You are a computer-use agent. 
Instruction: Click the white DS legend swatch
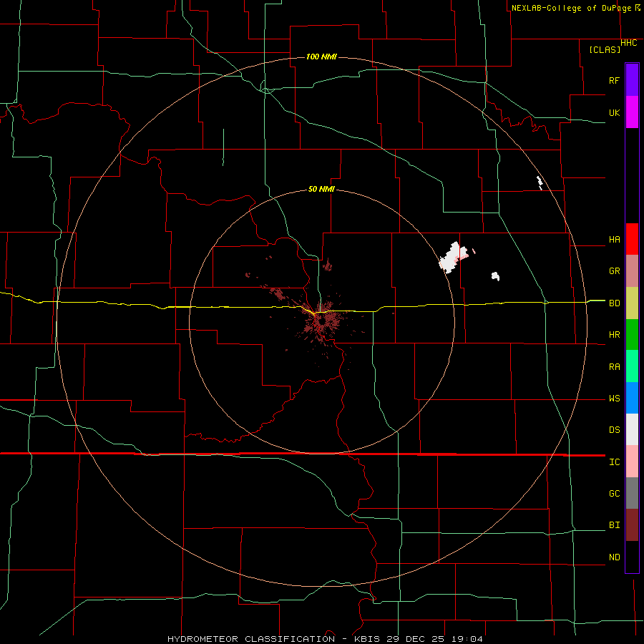[632, 429]
